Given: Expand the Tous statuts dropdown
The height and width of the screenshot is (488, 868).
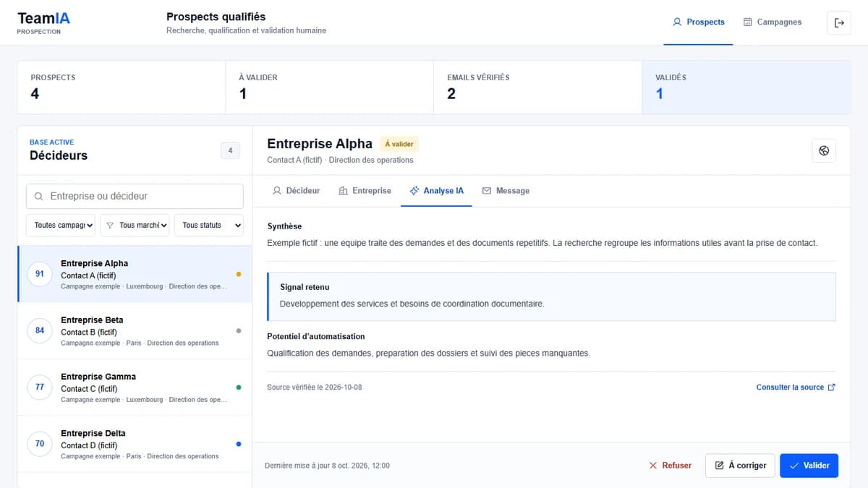Looking at the screenshot, I should [x=209, y=226].
